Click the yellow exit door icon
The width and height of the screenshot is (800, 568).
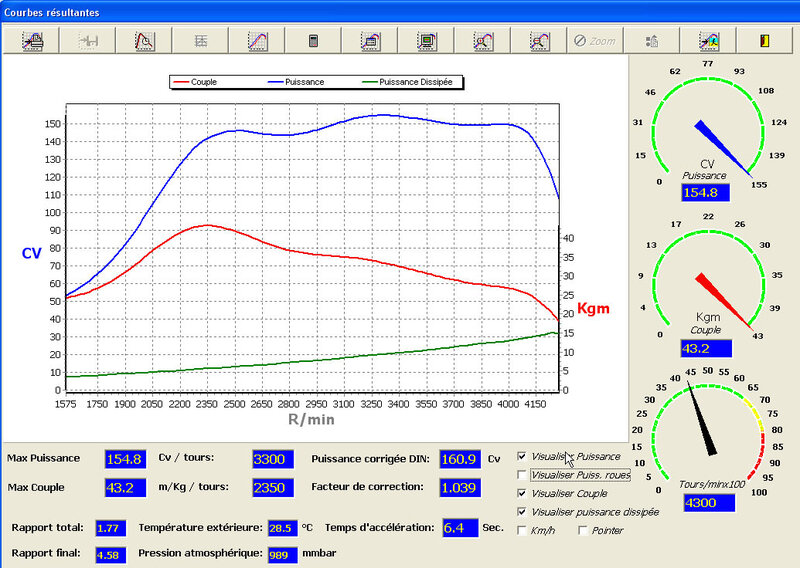(x=765, y=41)
